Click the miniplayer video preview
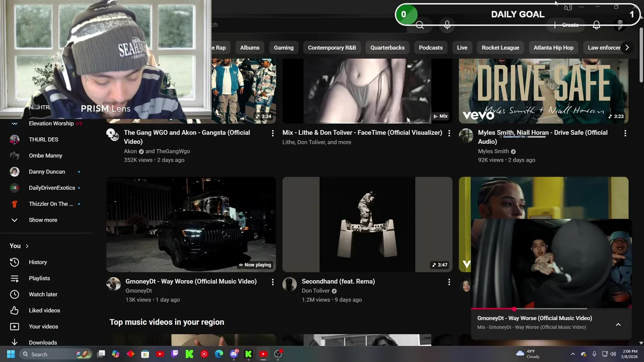This screenshot has width=644, height=362. [x=551, y=263]
